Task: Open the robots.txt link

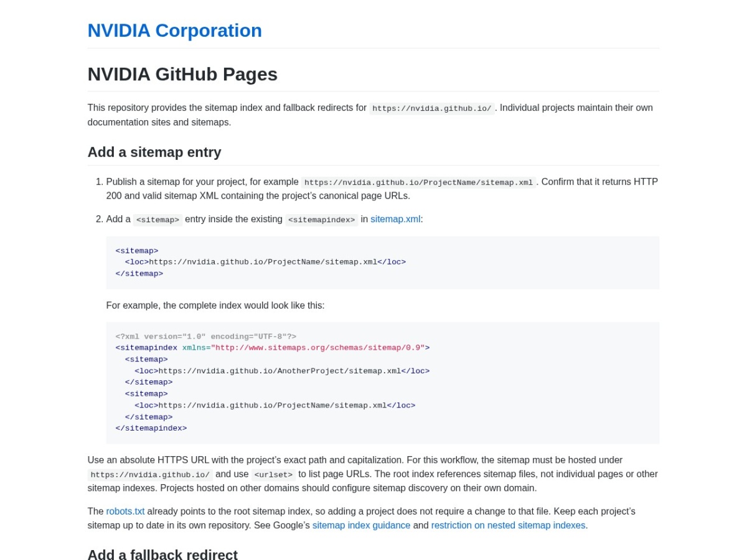Action: pos(125,511)
